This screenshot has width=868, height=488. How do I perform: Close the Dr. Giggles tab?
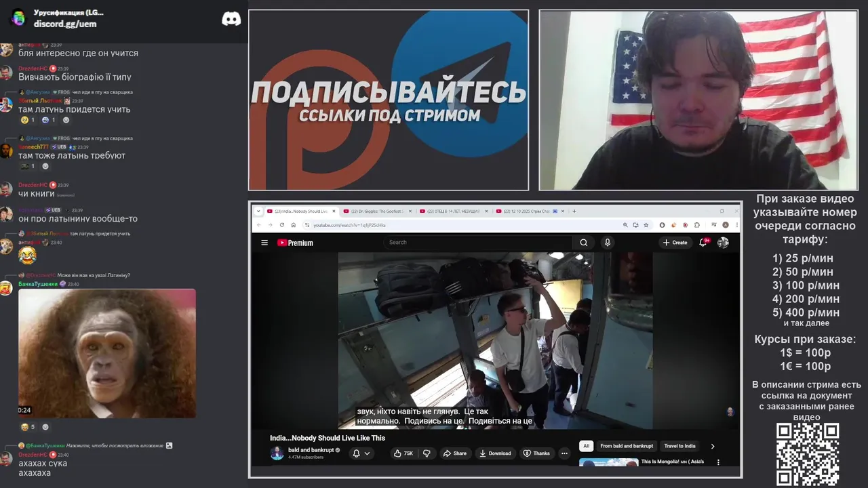[410, 211]
